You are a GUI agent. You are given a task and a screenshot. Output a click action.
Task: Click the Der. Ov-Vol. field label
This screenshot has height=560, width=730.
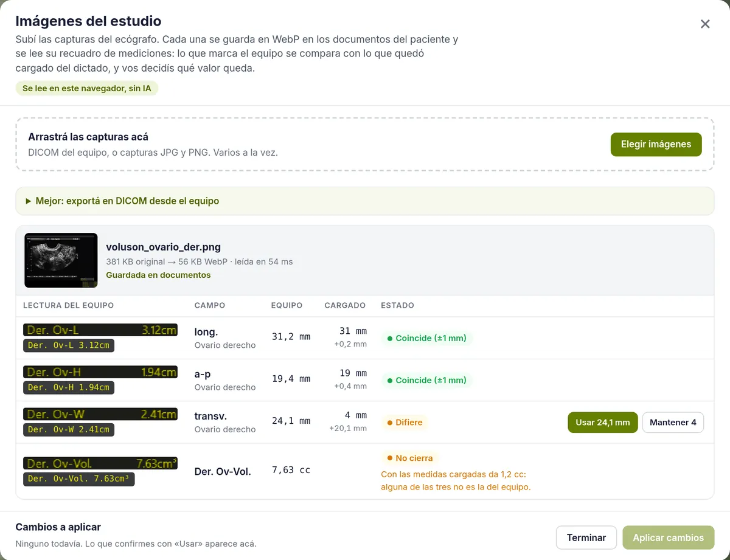(223, 471)
